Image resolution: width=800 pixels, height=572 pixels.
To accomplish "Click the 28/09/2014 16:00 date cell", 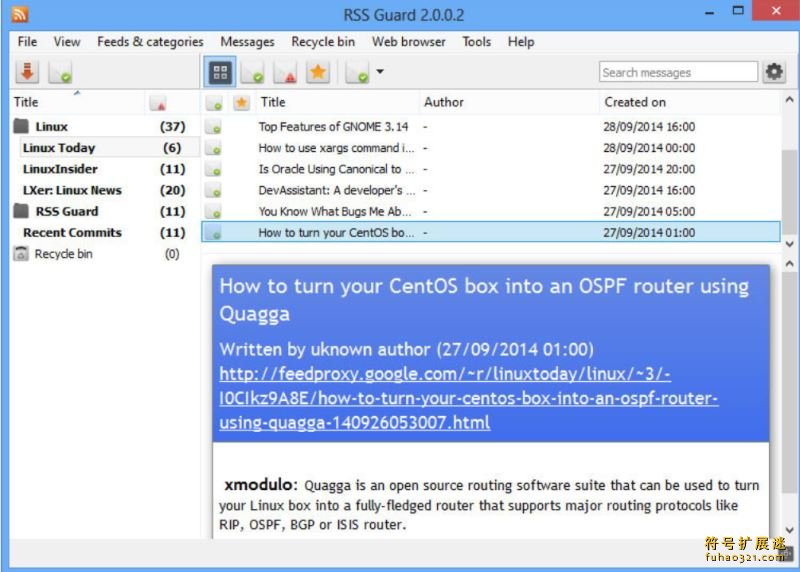I will [649, 127].
